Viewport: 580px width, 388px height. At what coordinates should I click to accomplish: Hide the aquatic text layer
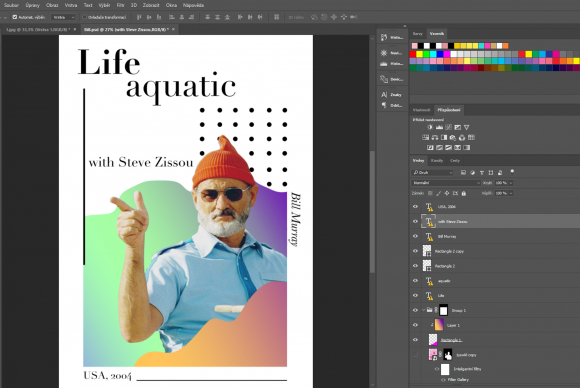pos(415,281)
